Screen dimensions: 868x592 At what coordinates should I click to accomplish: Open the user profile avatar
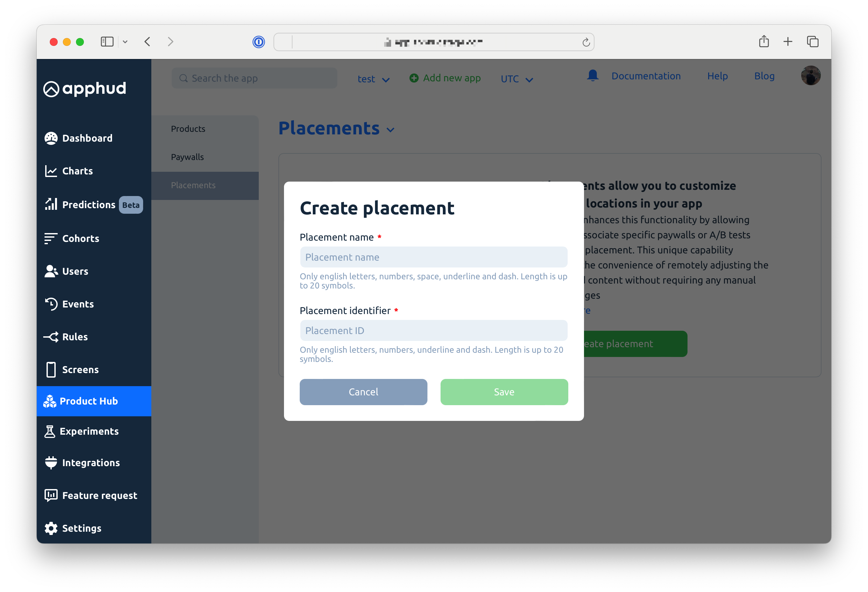coord(810,75)
